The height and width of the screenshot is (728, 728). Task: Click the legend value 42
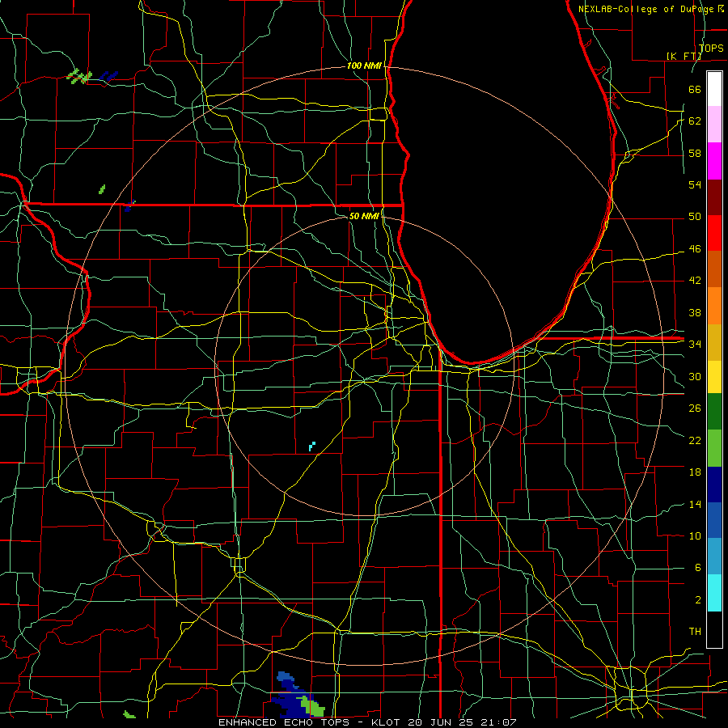coord(695,281)
